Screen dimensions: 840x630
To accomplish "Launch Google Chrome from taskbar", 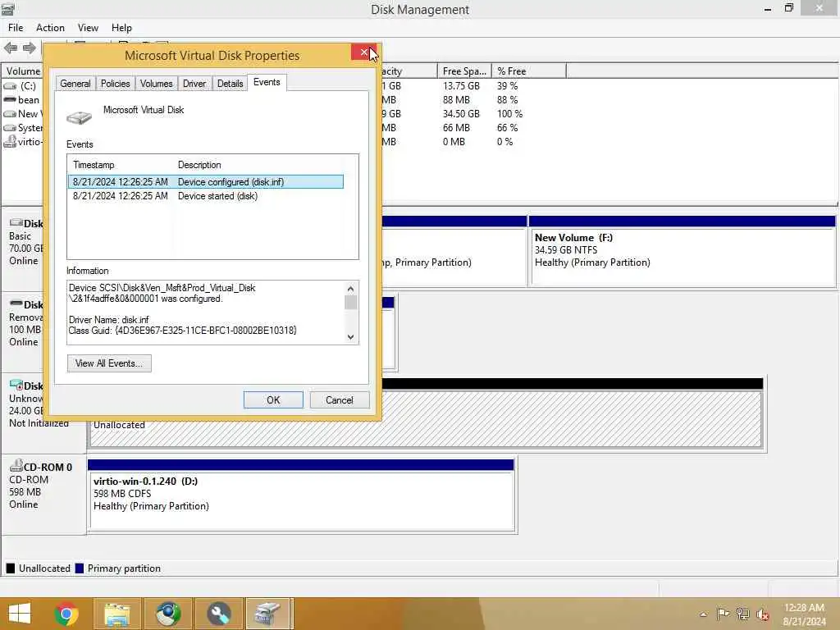I will click(66, 614).
